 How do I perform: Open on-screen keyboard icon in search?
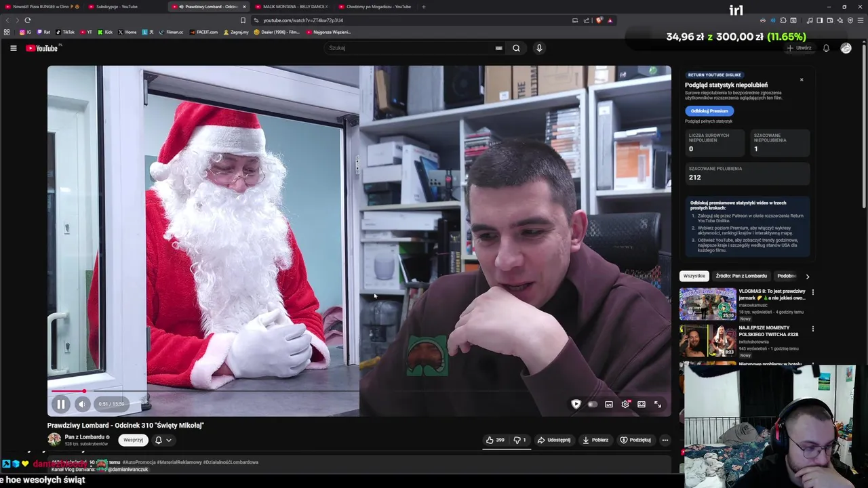click(x=499, y=48)
